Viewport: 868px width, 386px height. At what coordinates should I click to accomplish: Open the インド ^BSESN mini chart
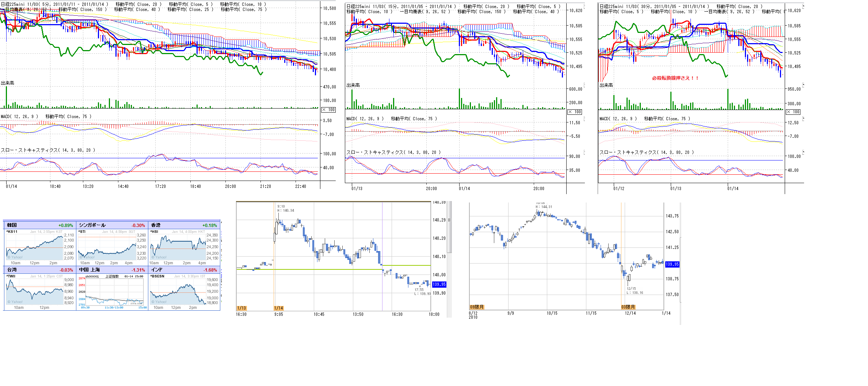[x=178, y=291]
